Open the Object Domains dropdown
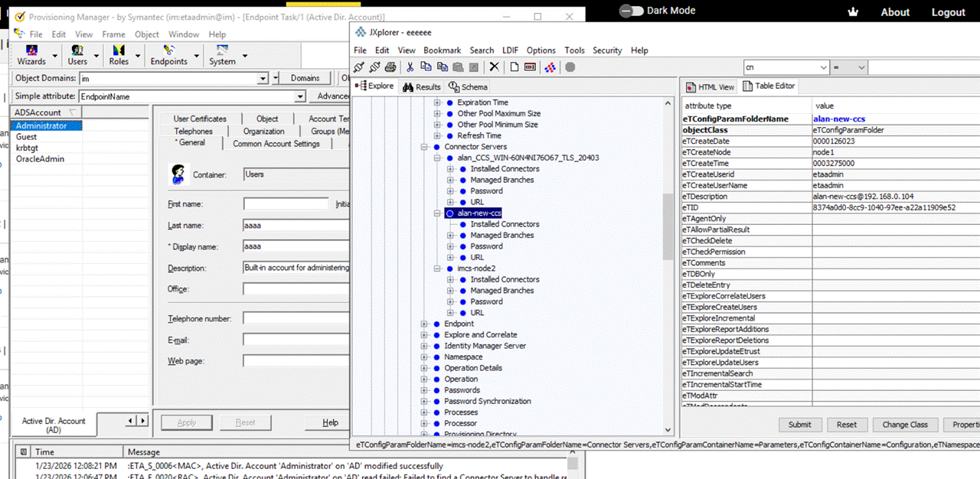 [x=263, y=78]
